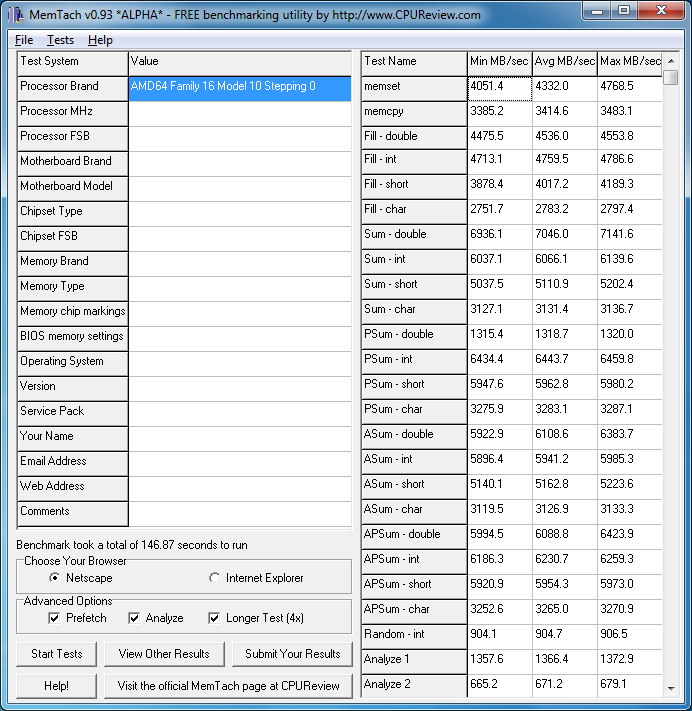Open the File menu

coord(24,40)
